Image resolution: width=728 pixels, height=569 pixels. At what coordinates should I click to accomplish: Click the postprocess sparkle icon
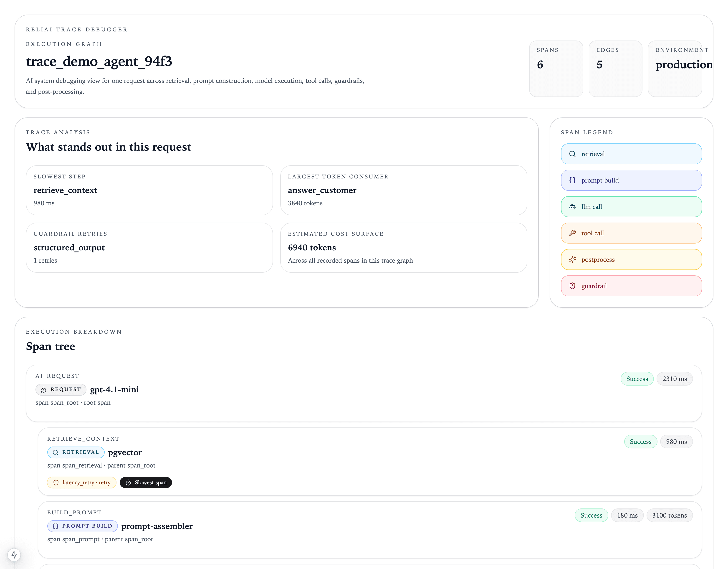pyautogui.click(x=572, y=259)
